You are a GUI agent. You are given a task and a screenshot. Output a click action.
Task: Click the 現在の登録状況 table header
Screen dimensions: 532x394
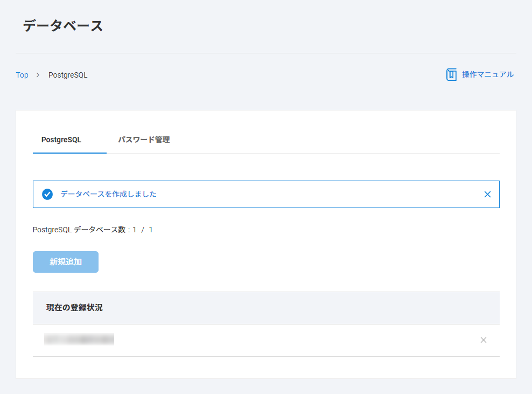coord(74,308)
